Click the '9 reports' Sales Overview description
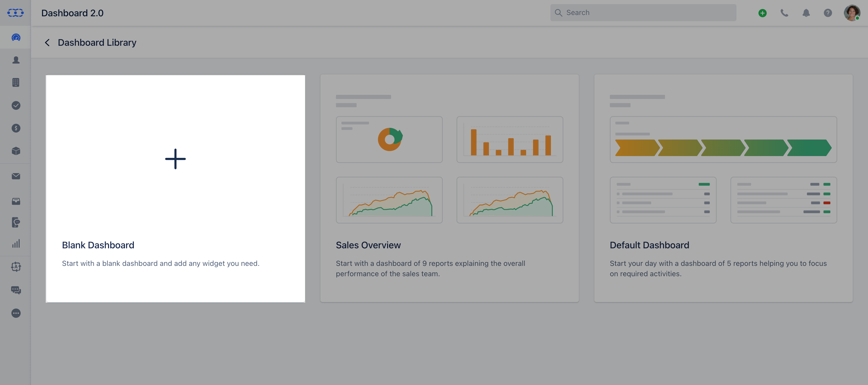This screenshot has width=868, height=385. click(x=431, y=268)
